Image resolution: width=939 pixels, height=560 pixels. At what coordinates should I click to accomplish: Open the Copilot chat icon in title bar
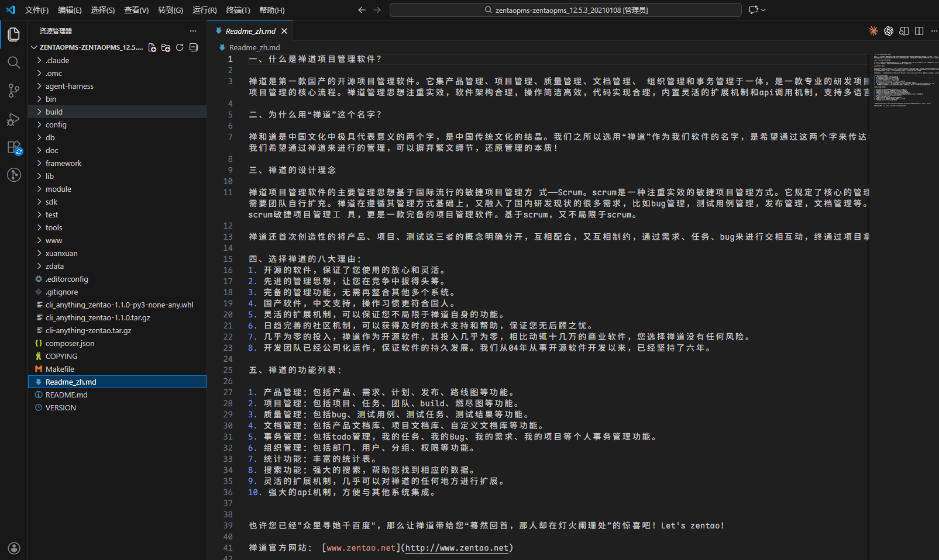coord(753,10)
